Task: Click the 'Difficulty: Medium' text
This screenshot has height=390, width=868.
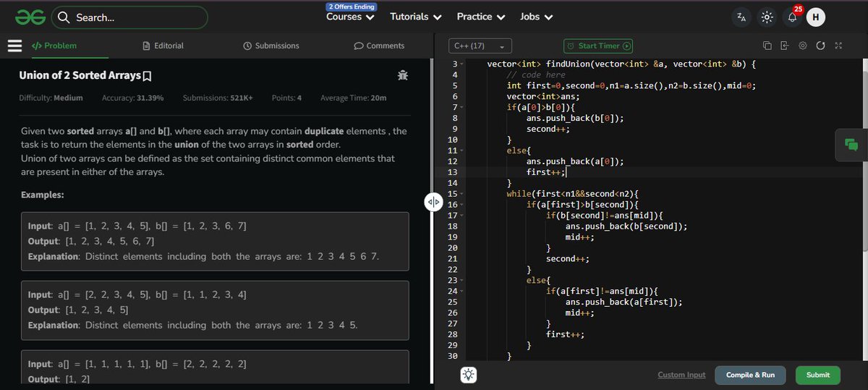Action: coord(51,98)
